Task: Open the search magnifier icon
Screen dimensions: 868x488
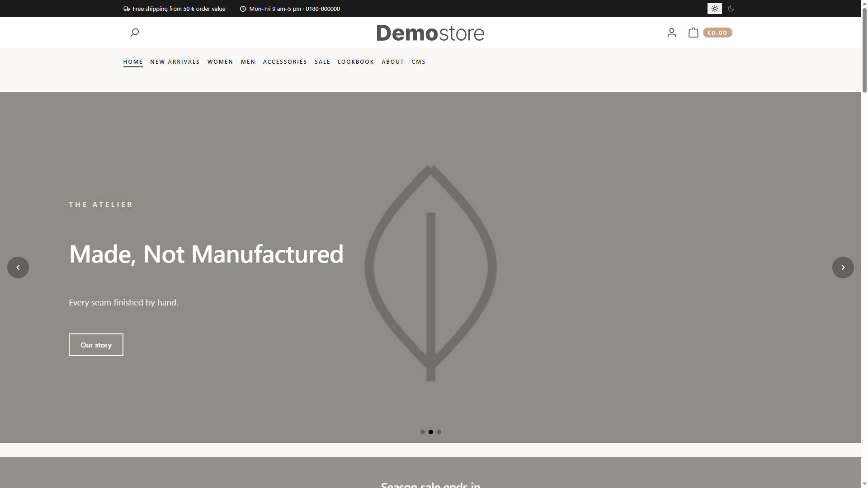Action: pos(134,33)
